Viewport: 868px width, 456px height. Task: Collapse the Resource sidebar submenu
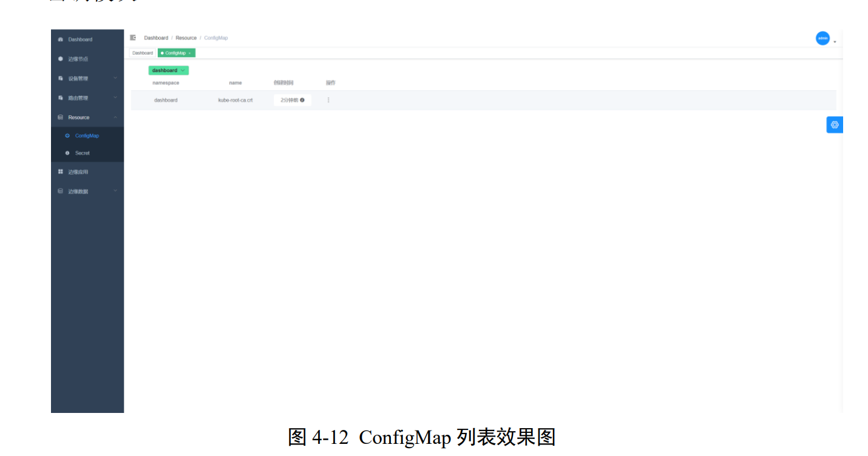pos(87,117)
